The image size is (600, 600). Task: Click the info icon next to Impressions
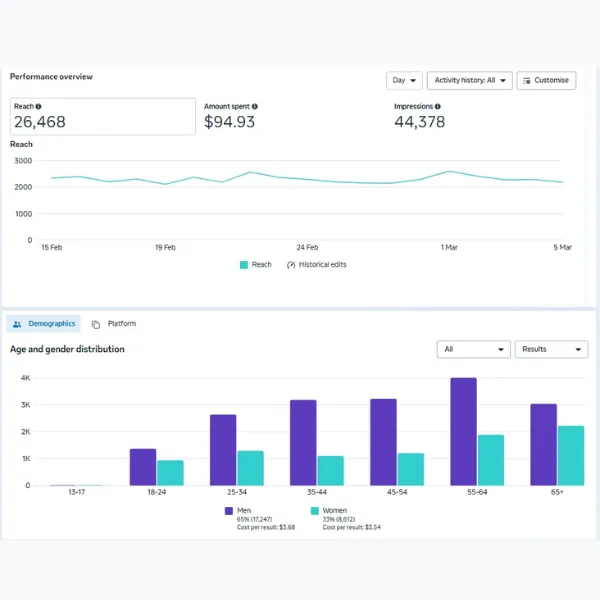point(437,106)
